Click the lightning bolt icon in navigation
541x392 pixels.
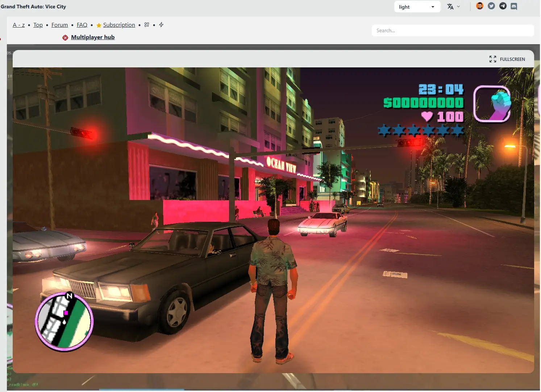pos(161,25)
